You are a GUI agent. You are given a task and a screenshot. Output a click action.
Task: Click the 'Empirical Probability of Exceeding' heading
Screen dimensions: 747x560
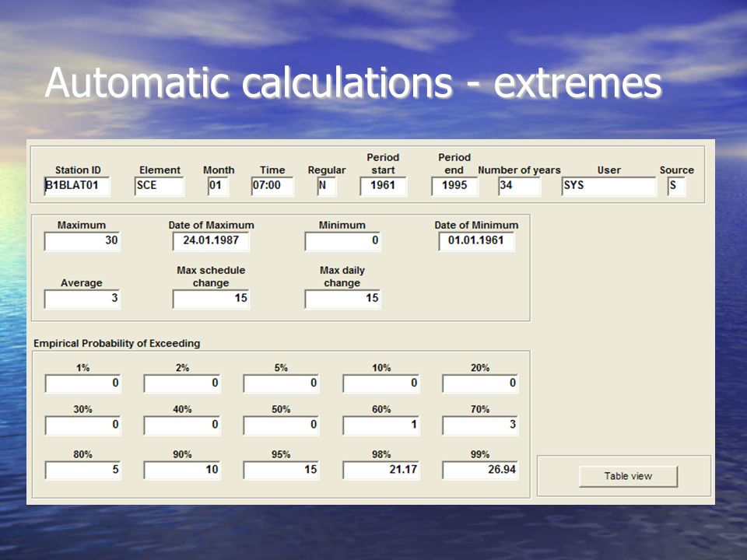click(x=117, y=343)
